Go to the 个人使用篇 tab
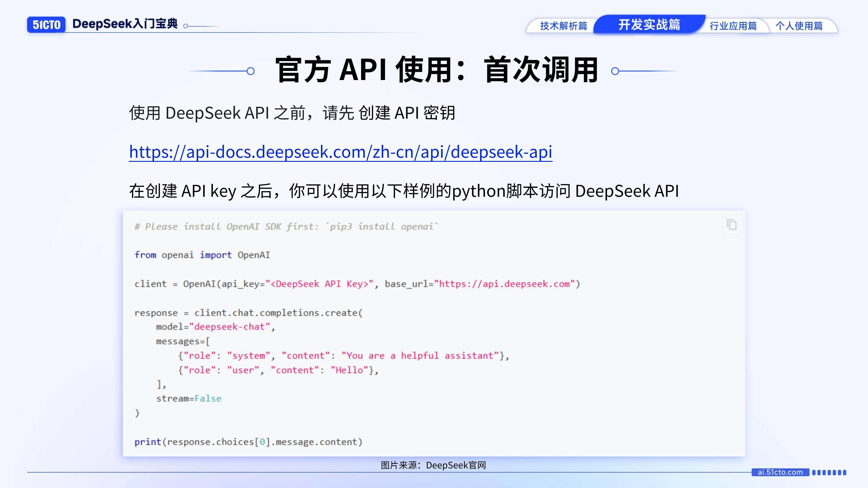The width and height of the screenshot is (868, 488). coord(799,26)
